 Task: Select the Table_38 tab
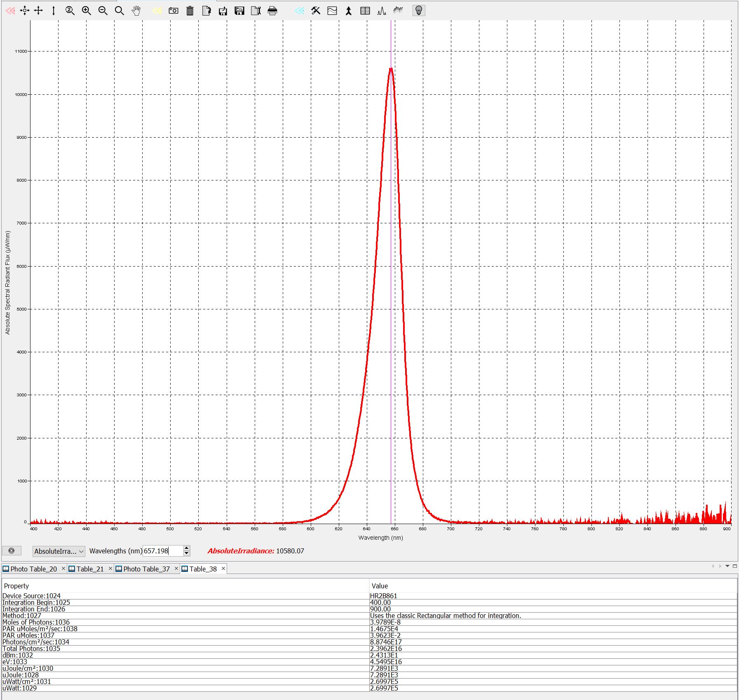[x=203, y=569]
